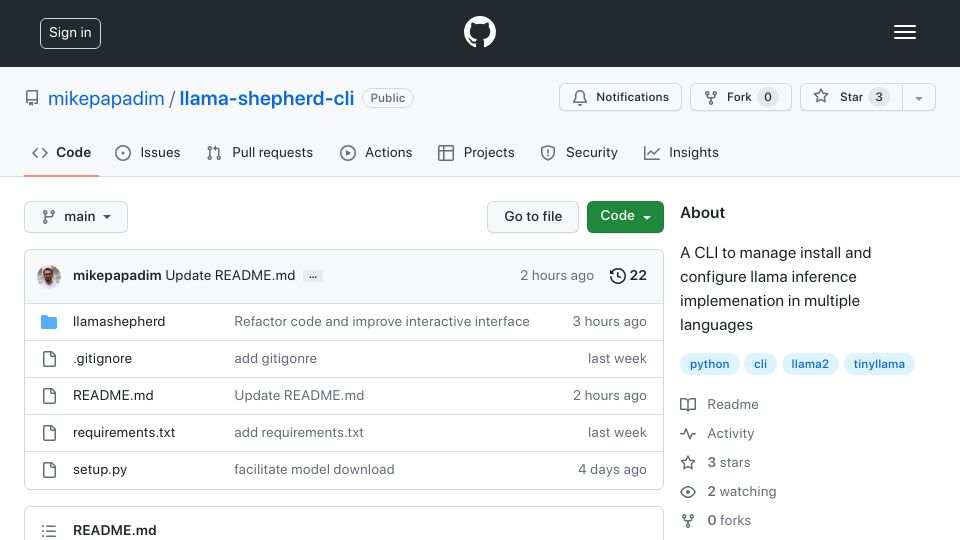Open the green Code dropdown button
Image resolution: width=960 pixels, height=540 pixels.
pos(625,217)
